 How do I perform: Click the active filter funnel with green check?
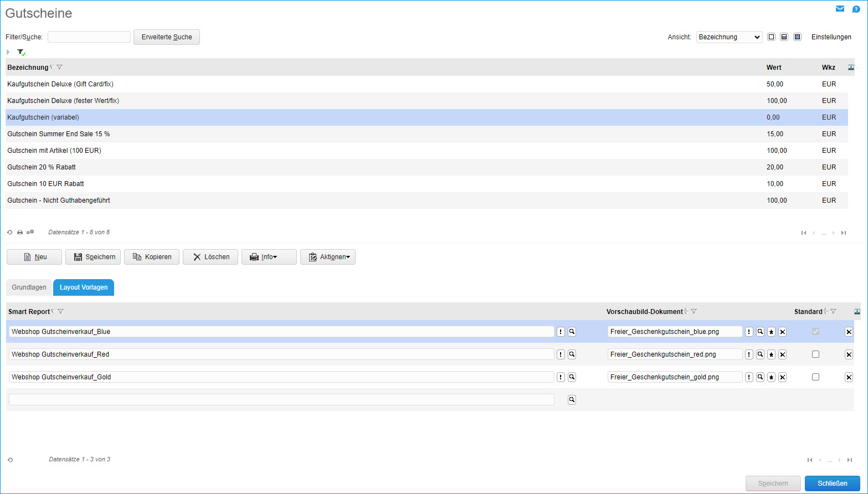click(x=21, y=52)
